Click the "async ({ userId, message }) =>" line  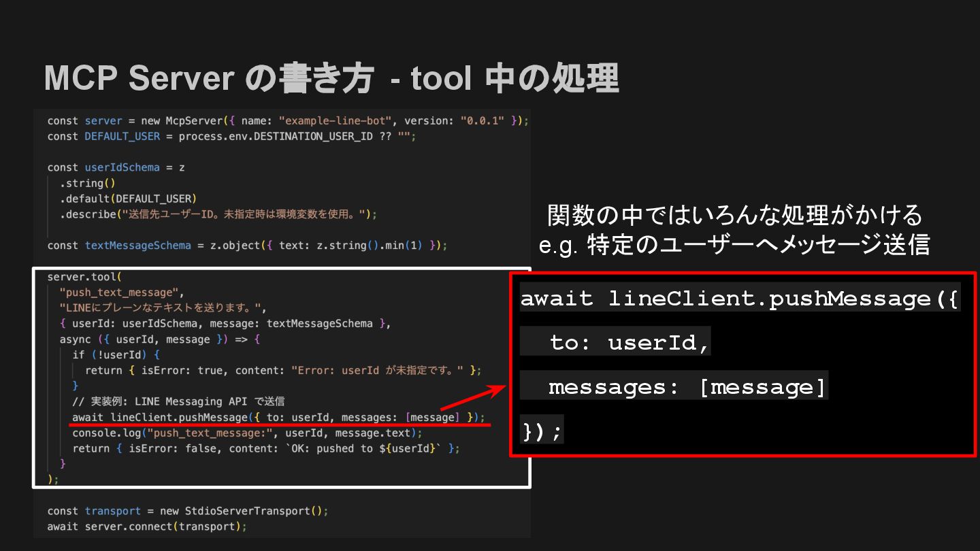click(x=160, y=339)
